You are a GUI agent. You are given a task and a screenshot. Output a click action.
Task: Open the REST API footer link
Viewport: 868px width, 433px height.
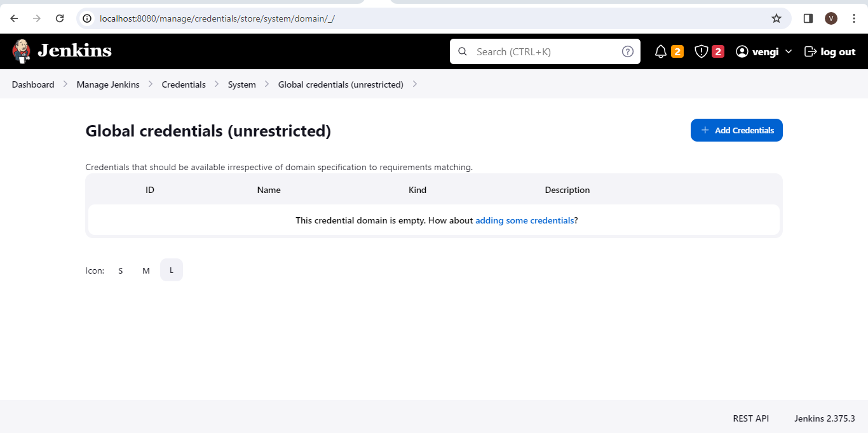click(751, 418)
